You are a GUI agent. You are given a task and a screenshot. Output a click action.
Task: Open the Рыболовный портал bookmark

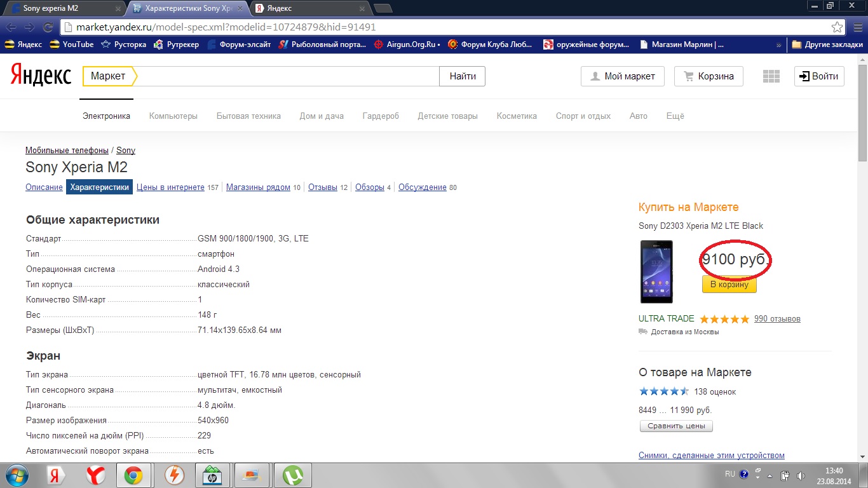tap(323, 44)
